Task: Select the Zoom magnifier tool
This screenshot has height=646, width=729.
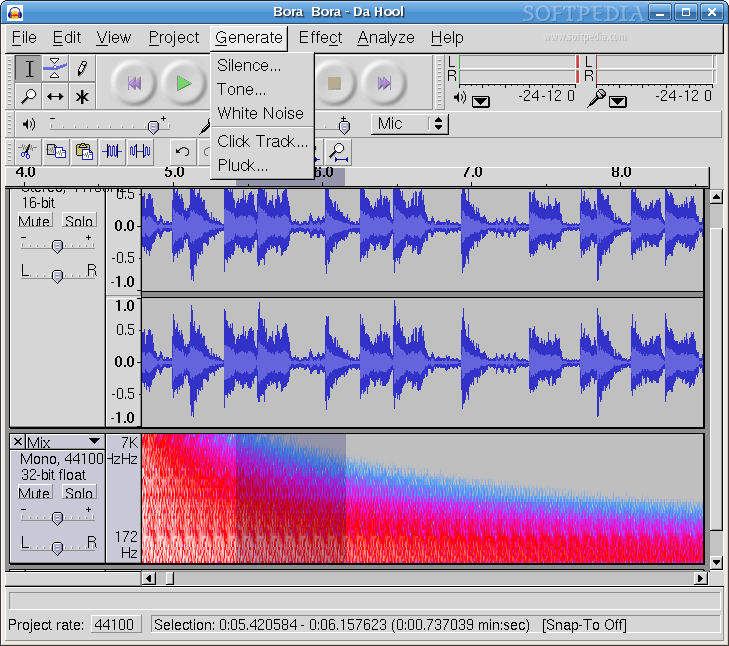Action: pos(28,96)
